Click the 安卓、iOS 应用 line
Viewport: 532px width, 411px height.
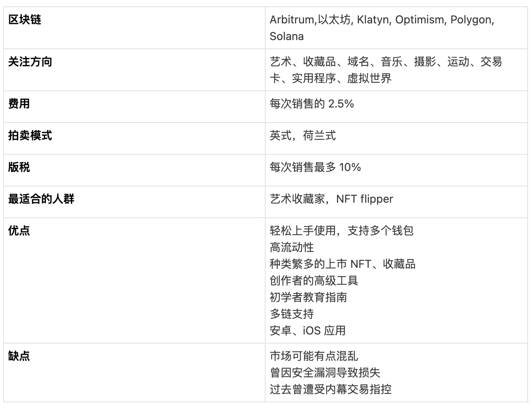point(308,331)
